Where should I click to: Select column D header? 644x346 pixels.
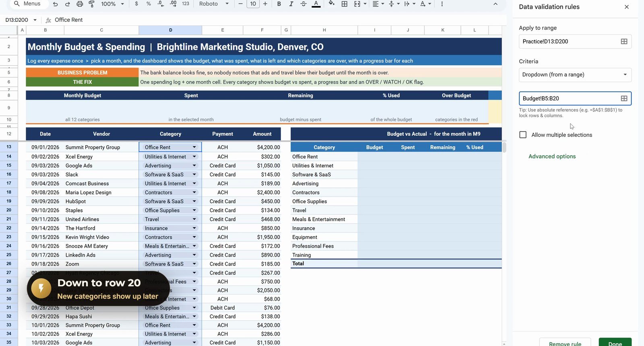tap(170, 30)
